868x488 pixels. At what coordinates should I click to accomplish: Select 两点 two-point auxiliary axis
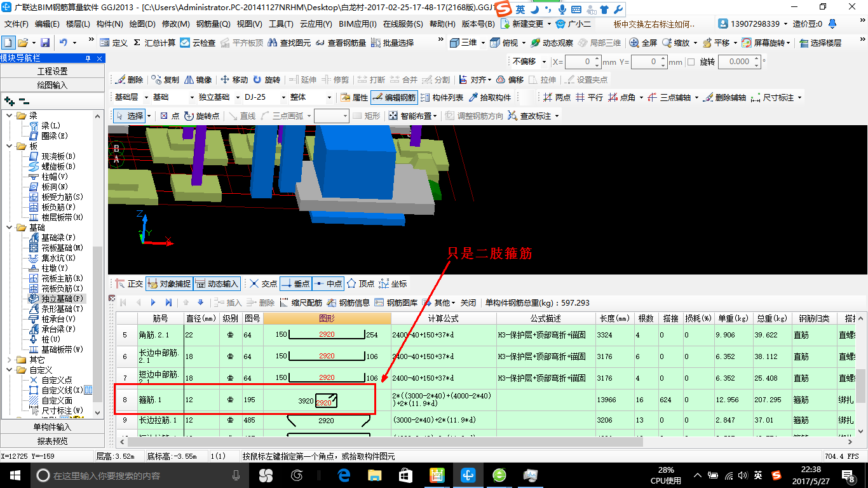pyautogui.click(x=557, y=97)
